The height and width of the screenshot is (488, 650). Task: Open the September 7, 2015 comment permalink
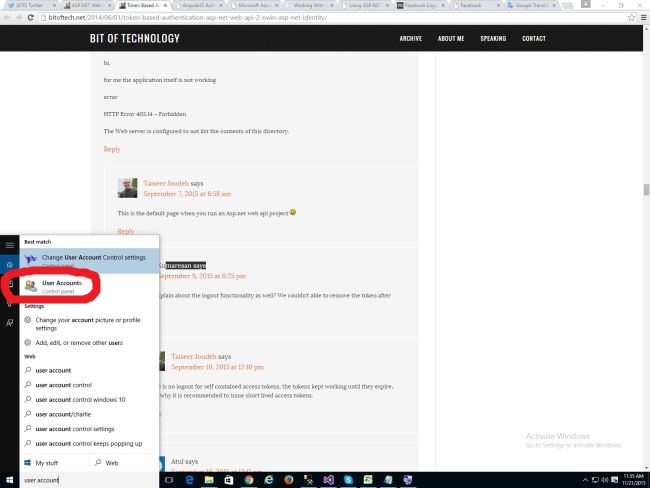point(187,194)
